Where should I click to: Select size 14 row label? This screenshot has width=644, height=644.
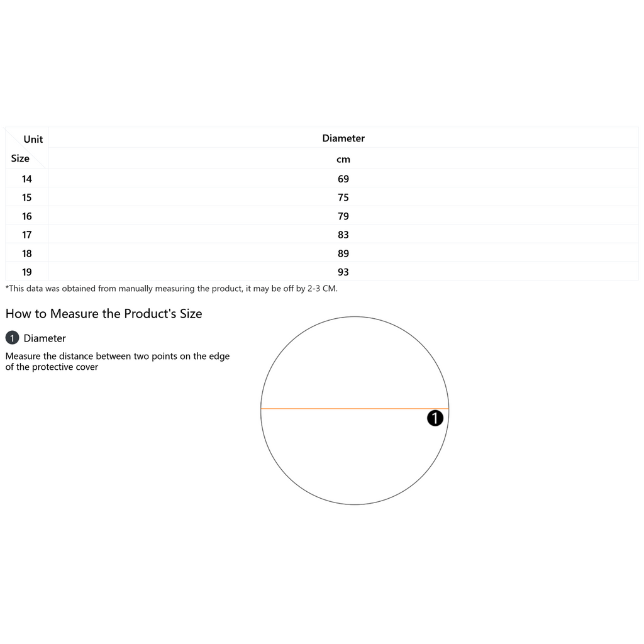[26, 179]
